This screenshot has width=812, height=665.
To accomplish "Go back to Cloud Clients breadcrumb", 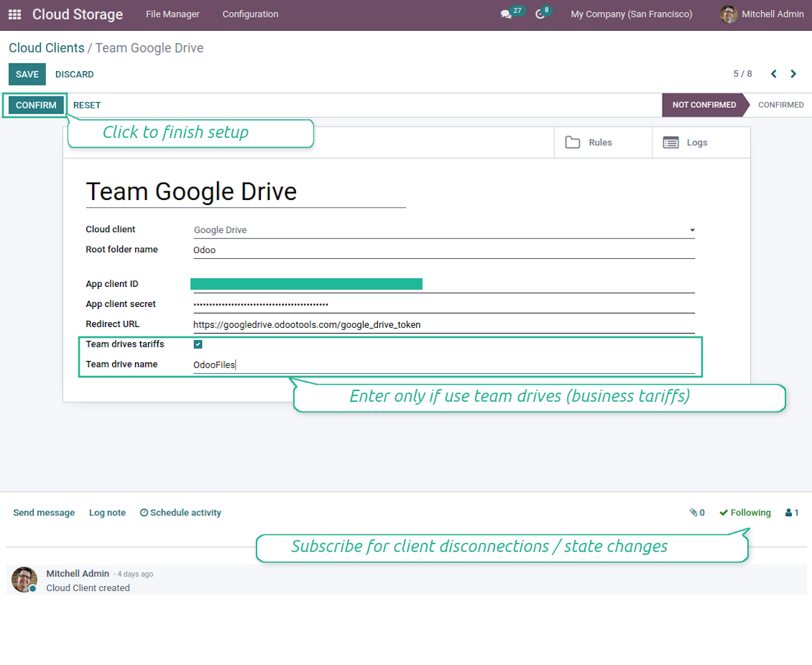I will (x=47, y=48).
